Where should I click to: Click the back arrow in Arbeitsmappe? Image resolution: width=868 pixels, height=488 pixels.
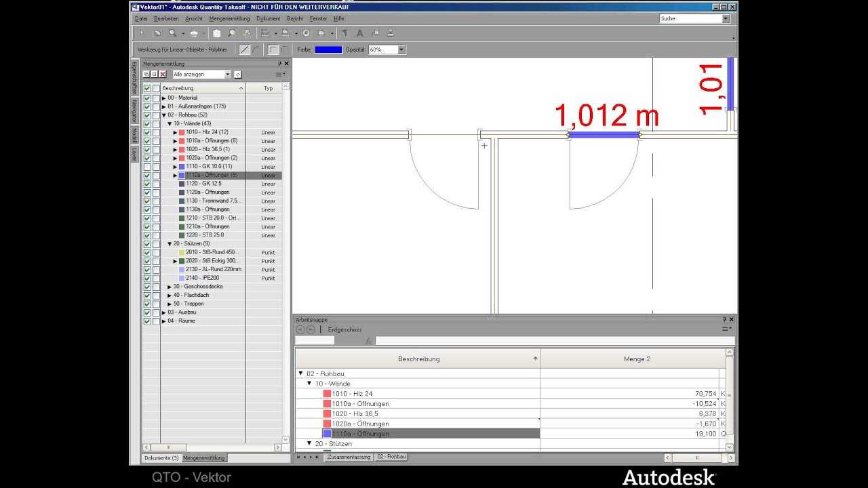(x=300, y=329)
